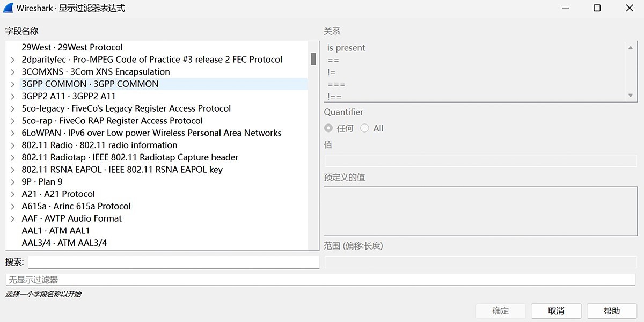The width and height of the screenshot is (644, 322).
Task: Choose the != relation operator
Action: click(332, 72)
